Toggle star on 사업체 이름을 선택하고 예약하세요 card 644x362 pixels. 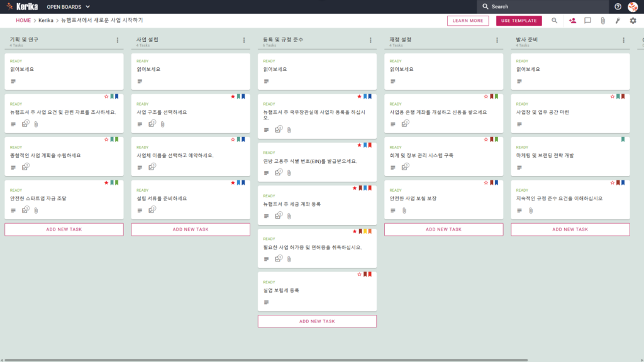coord(233,140)
